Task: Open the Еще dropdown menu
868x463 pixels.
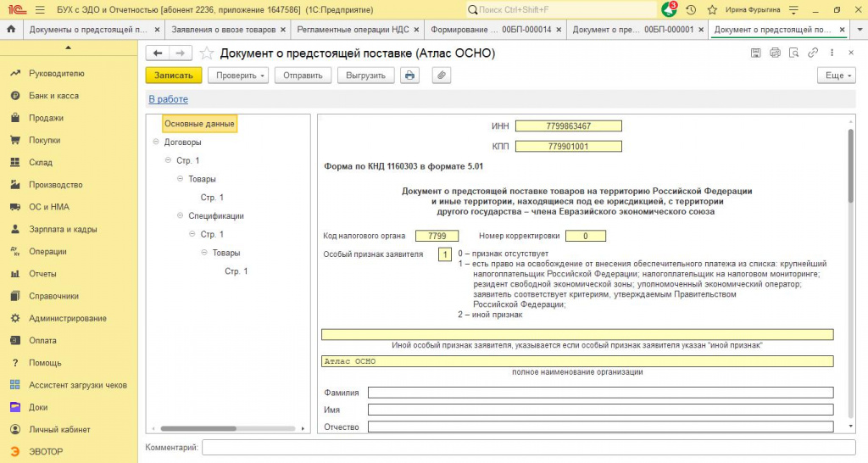Action: tap(837, 75)
